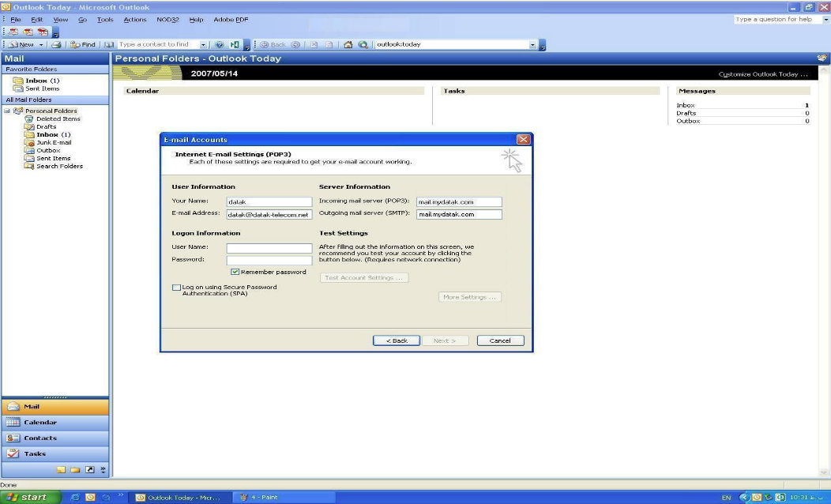This screenshot has height=504, width=831.
Task: Click Cancel in the E-mail Accounts dialog
Action: click(500, 340)
